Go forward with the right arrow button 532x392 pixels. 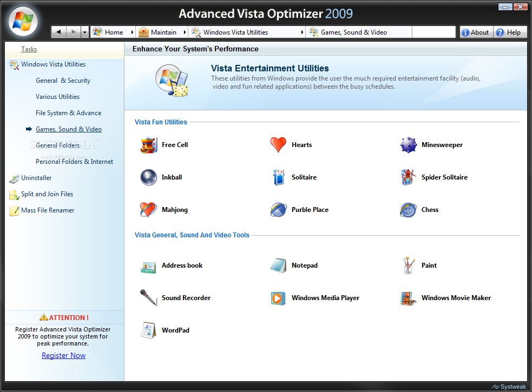[x=73, y=32]
